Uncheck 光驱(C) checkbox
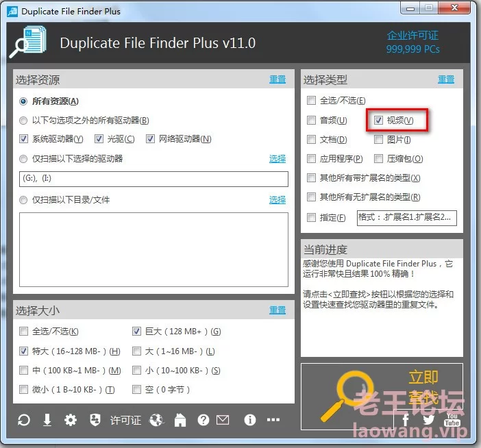This screenshot has width=481, height=448. pos(99,139)
